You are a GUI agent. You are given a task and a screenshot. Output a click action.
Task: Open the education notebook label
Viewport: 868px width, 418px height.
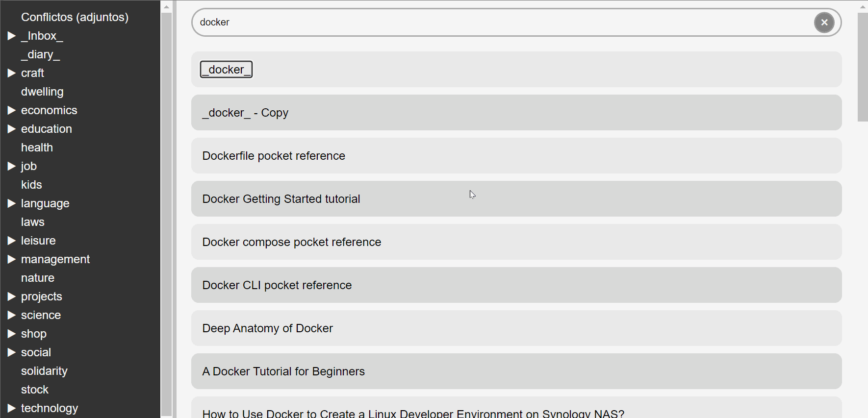[47, 129]
